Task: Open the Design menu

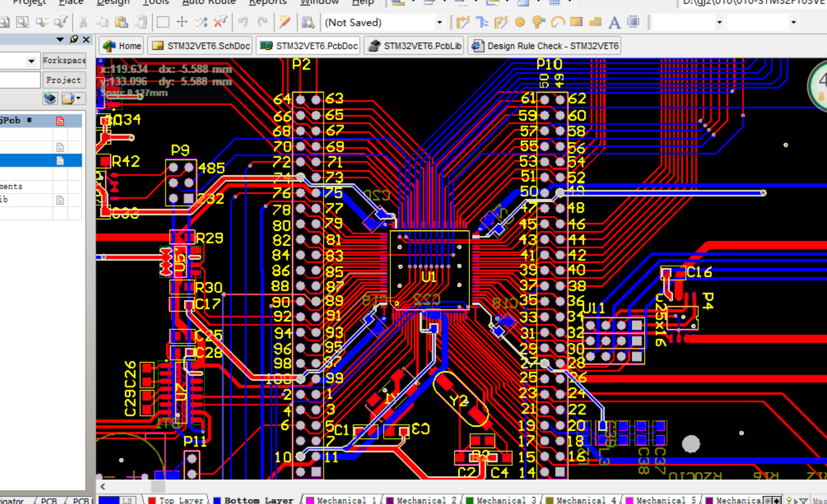Action: coord(113,2)
